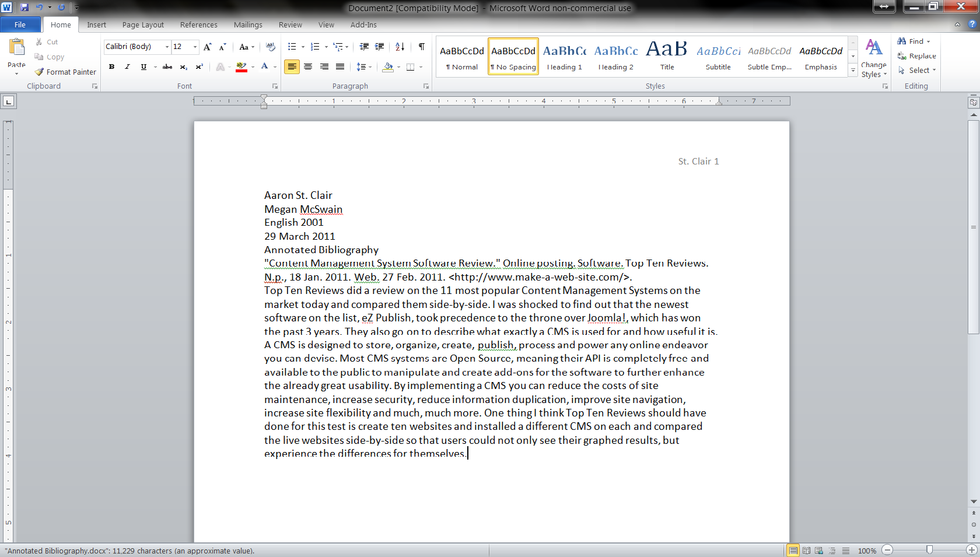Zoom in with the plus button
This screenshot has height=557, width=980.
click(x=972, y=550)
